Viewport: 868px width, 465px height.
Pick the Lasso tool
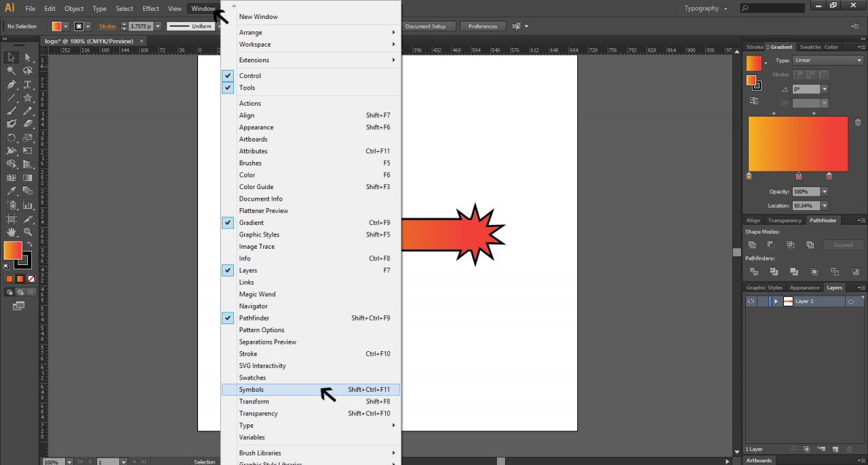[x=28, y=71]
